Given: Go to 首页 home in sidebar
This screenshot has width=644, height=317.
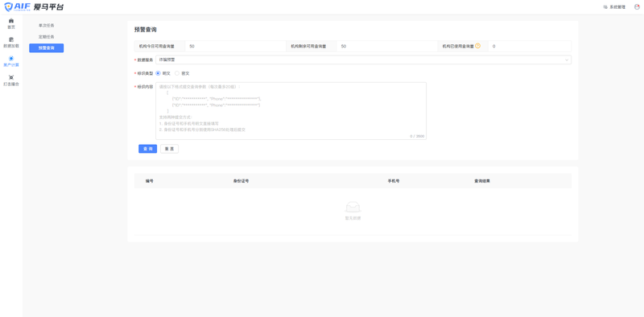Looking at the screenshot, I should point(11,24).
